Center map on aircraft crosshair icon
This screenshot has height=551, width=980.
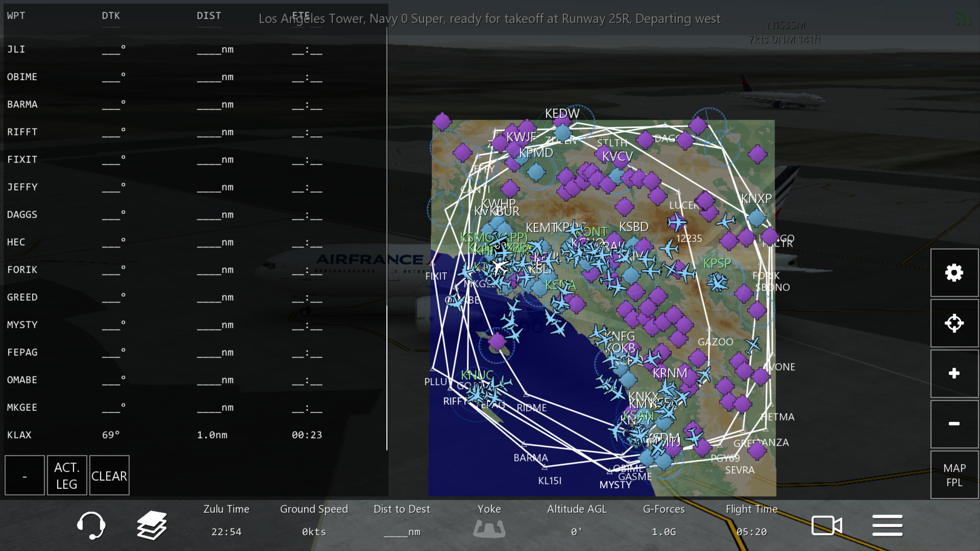pos(954,323)
